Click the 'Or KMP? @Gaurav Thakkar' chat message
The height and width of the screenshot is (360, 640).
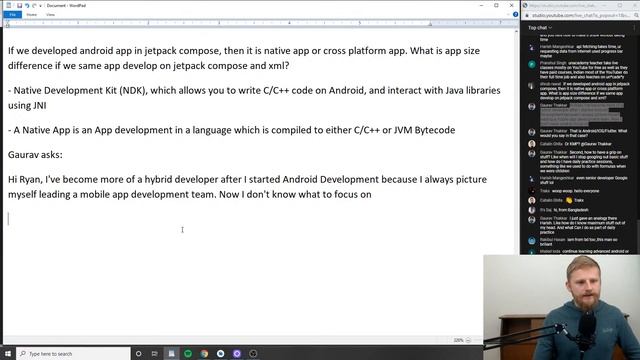coord(576,144)
